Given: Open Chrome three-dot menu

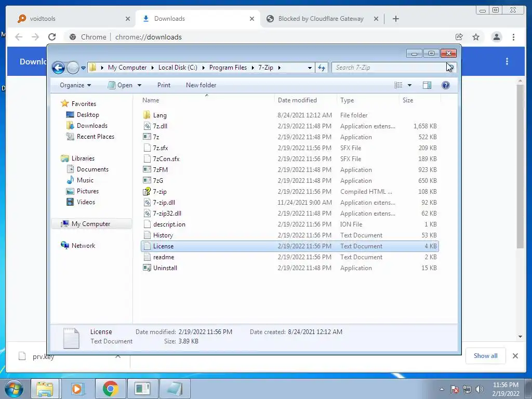Looking at the screenshot, I should [x=513, y=37].
